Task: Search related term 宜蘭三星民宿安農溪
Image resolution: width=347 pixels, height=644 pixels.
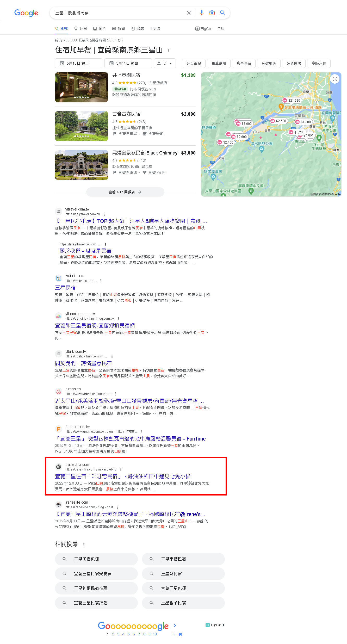Action: [96, 574]
